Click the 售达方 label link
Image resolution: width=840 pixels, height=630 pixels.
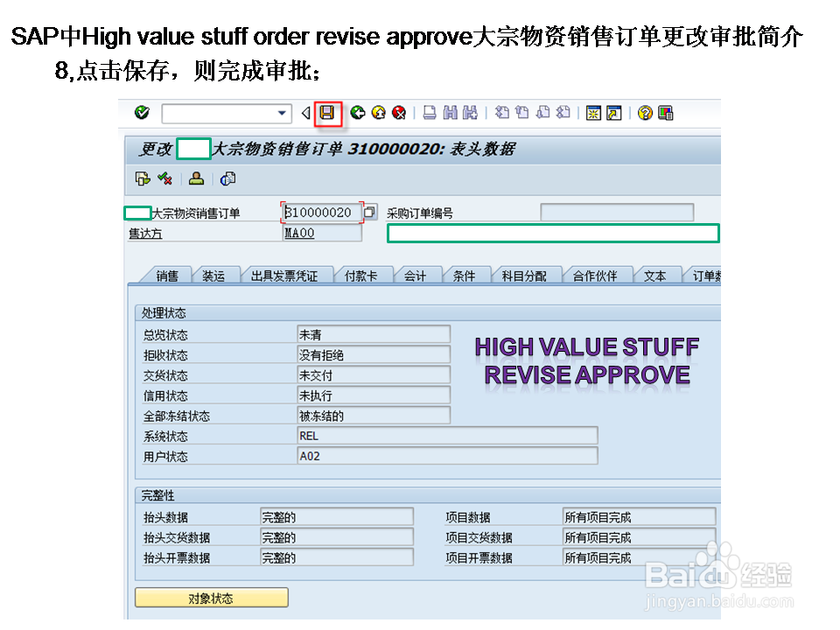(x=145, y=234)
